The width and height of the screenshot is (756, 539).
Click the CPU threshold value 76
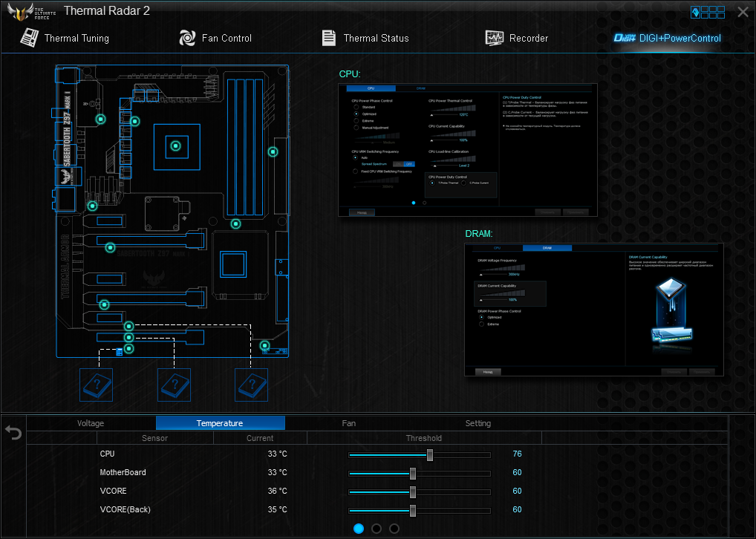tap(518, 454)
